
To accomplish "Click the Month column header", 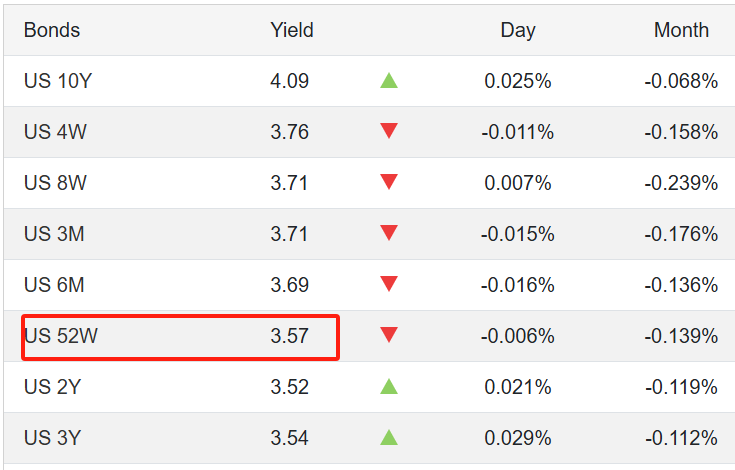I will point(681,30).
